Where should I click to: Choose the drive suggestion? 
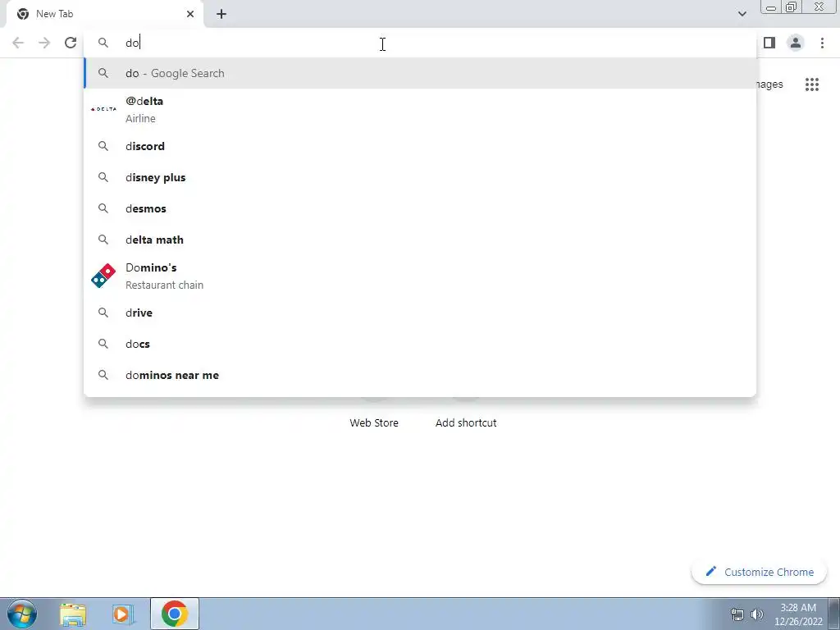(x=420, y=313)
